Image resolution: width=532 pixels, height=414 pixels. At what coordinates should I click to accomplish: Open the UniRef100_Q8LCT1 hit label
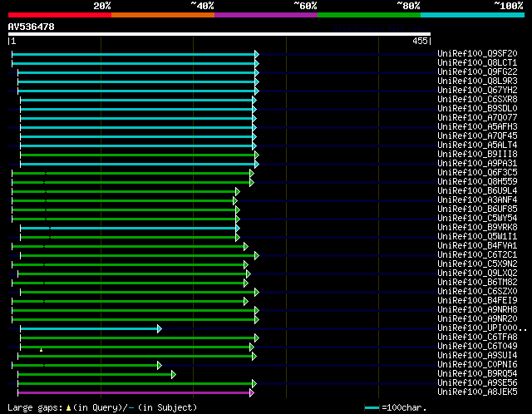[x=477, y=62]
